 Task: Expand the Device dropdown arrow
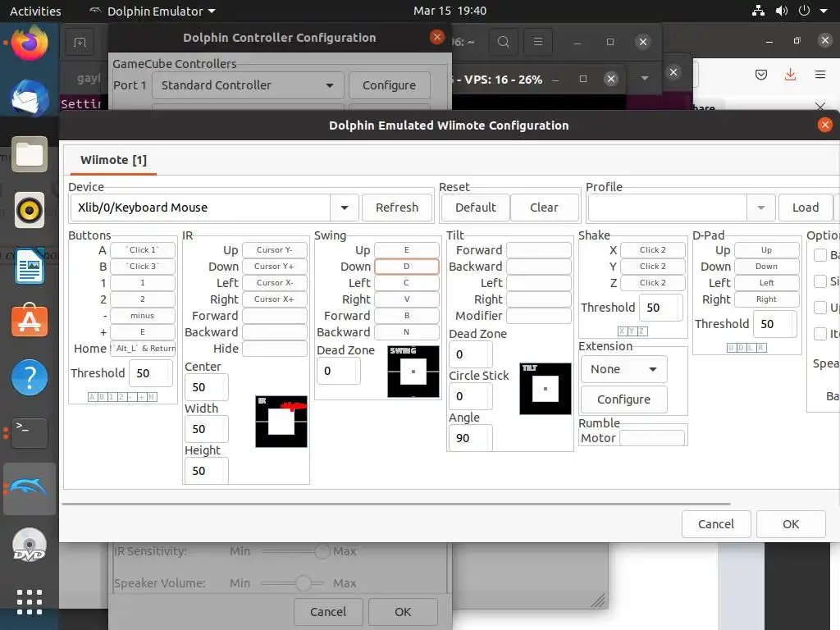point(345,208)
